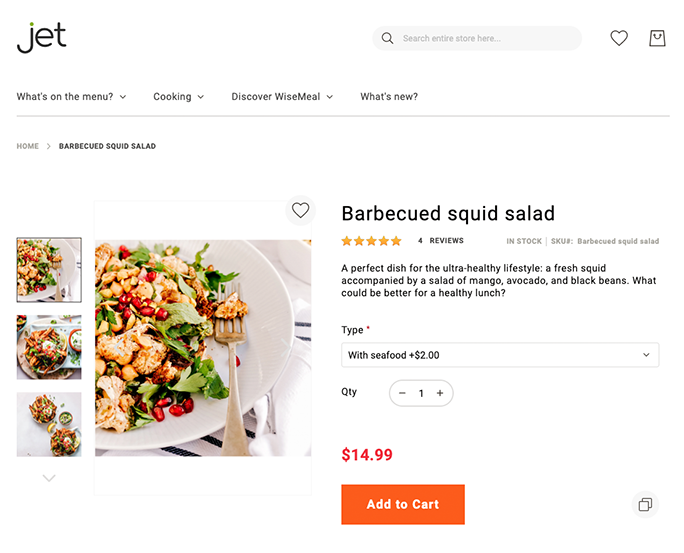The width and height of the screenshot is (684, 553).
Task: Open the 4 Reviews link
Action: pyautogui.click(x=441, y=241)
